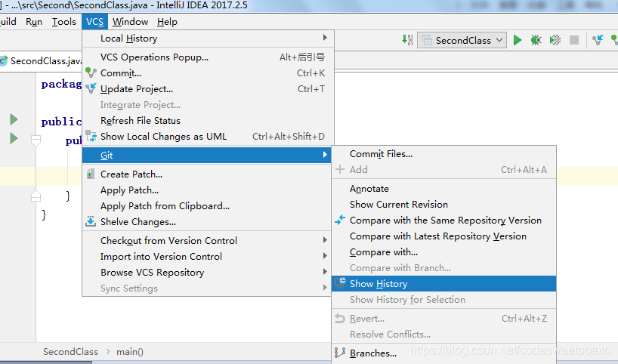
Task: Click main() in the breadcrumb bar
Action: point(130,352)
